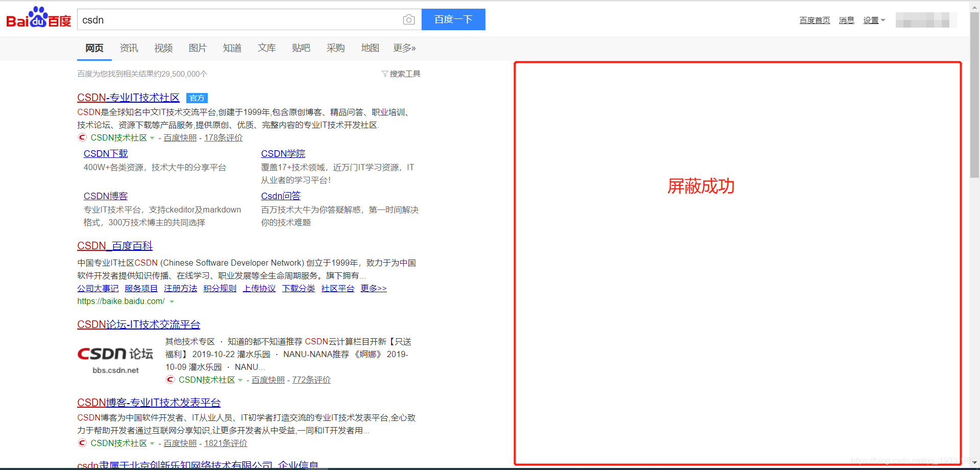This screenshot has width=980, height=470.
Task: Click the 官方 badge next to the first result
Action: 197,98
